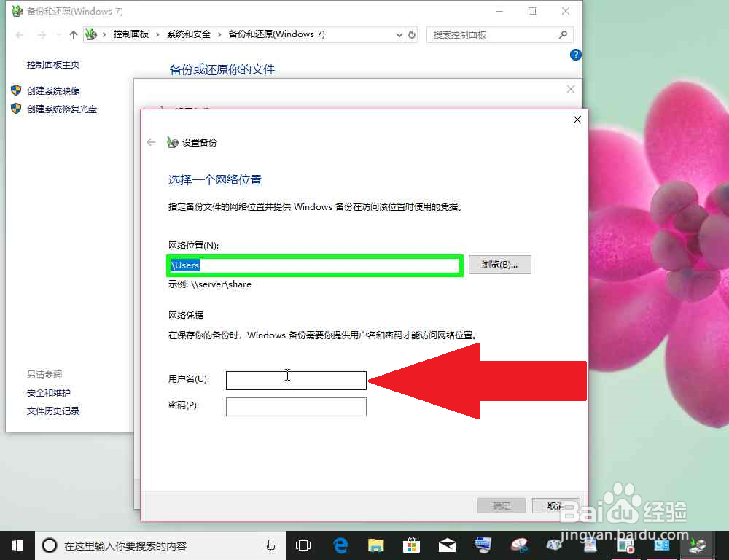The width and height of the screenshot is (729, 560).
Task: Click the 控制面板 breadcrumb in the address bar
Action: (x=131, y=34)
